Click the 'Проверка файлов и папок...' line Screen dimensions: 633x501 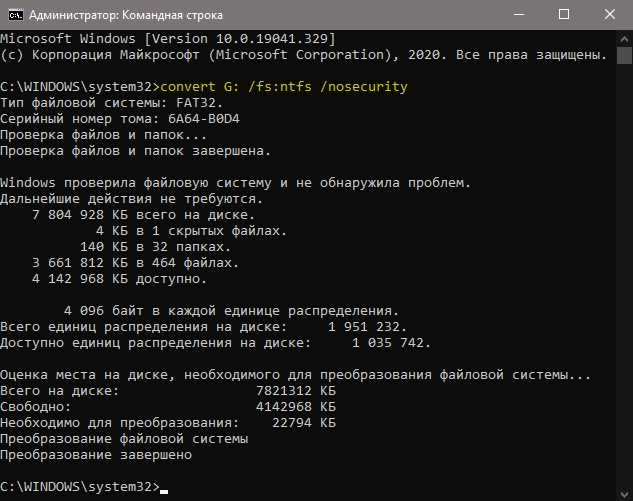pos(103,135)
